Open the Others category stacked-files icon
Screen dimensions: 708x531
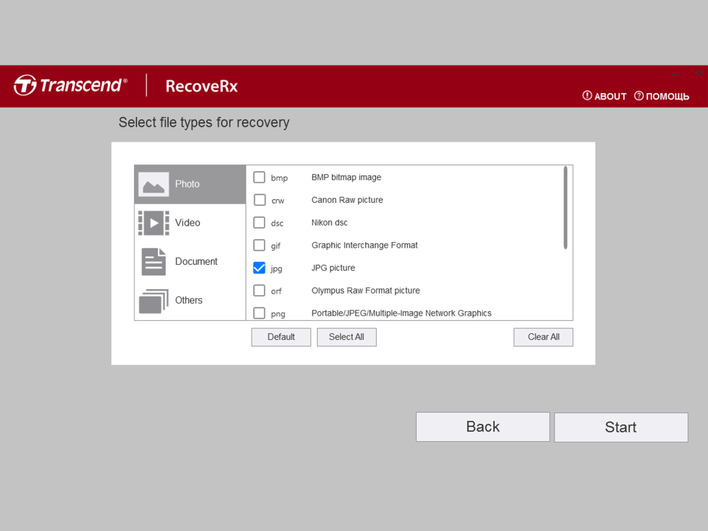coord(154,301)
